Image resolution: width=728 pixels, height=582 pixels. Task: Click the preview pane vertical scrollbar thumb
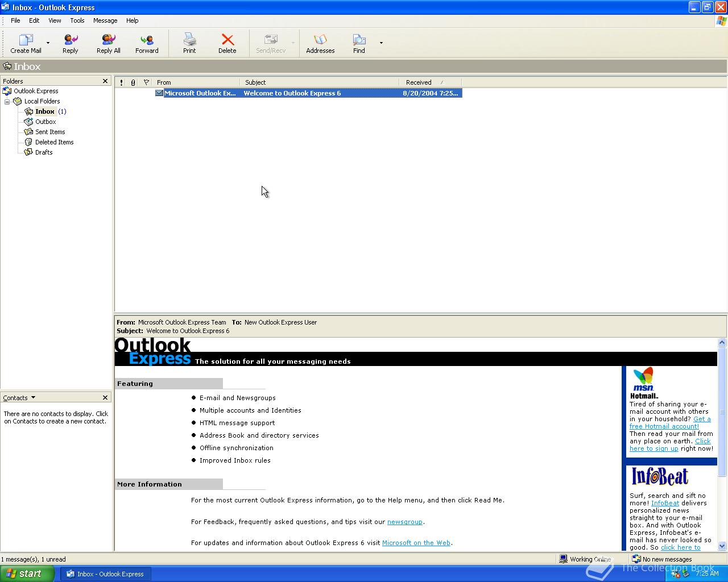722,413
